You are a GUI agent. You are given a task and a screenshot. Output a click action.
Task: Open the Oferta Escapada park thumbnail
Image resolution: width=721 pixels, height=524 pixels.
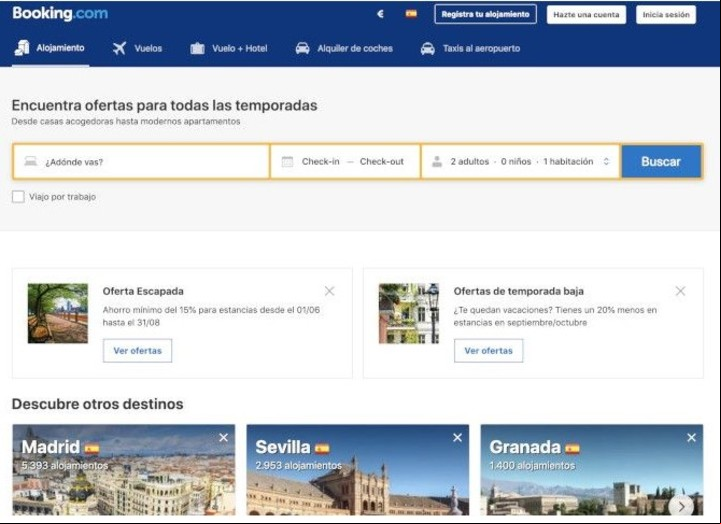[x=57, y=313]
